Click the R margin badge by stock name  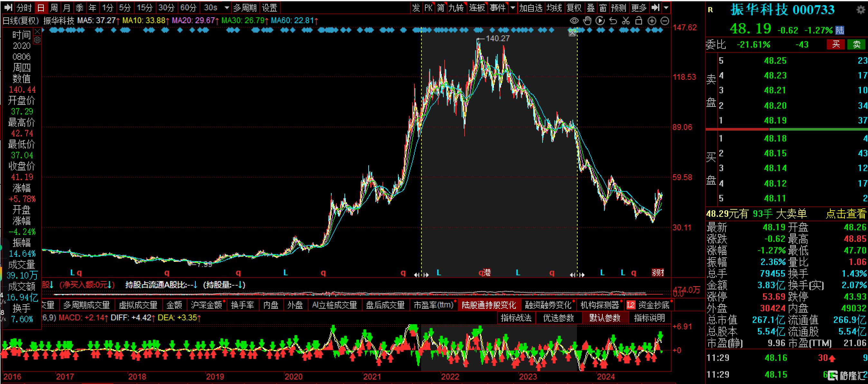710,10
